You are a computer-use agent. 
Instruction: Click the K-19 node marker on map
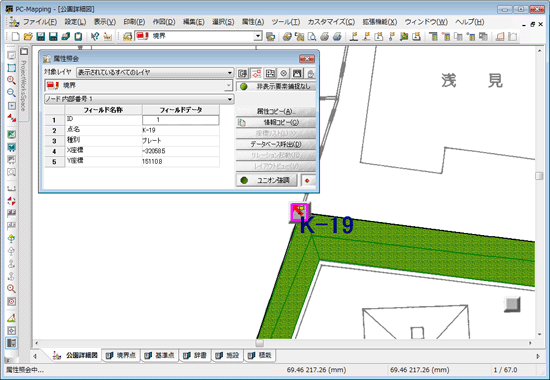click(x=299, y=212)
